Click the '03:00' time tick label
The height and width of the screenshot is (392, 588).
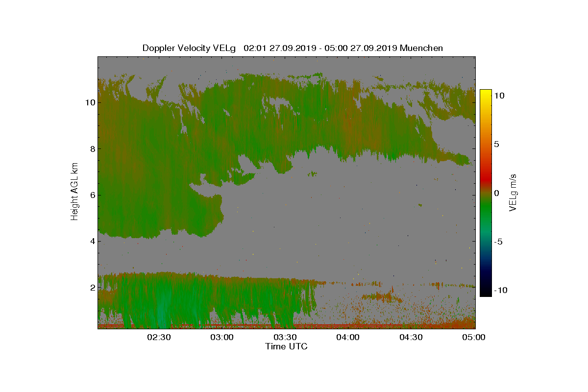[x=222, y=337]
